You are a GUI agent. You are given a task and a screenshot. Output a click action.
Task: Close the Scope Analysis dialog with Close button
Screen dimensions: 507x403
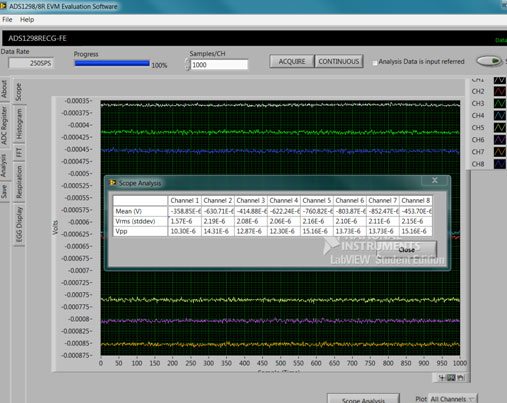(x=406, y=250)
